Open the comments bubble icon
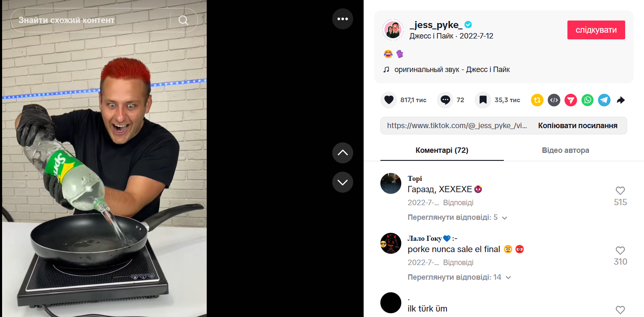 (445, 100)
